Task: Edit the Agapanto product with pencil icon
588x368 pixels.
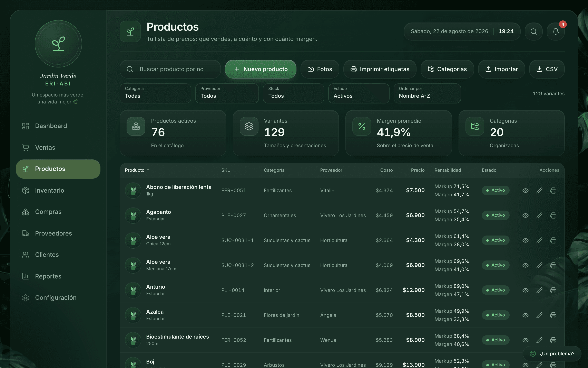Action: tap(539, 215)
